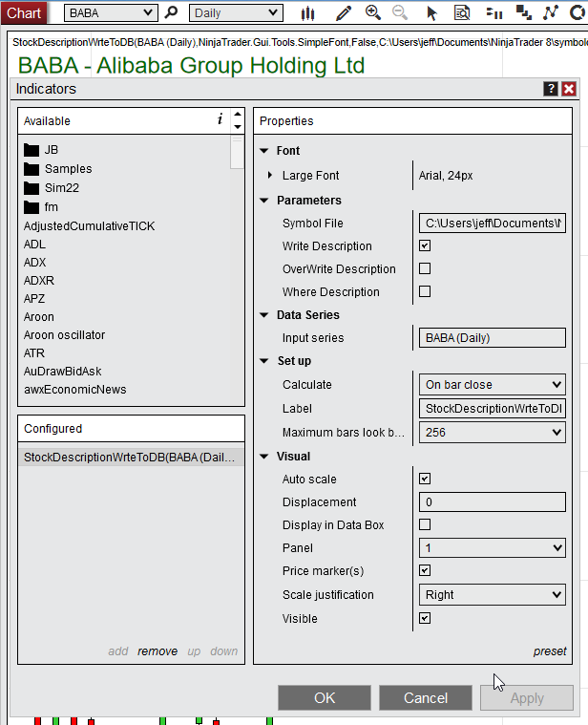Image resolution: width=588 pixels, height=725 pixels.
Task: Click the add link
Action: (117, 651)
